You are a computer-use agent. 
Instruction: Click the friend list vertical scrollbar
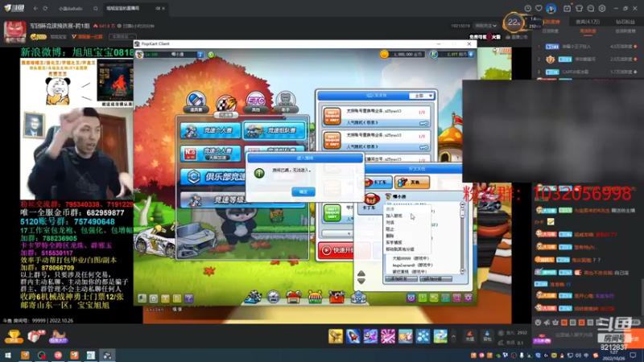[x=462, y=238]
